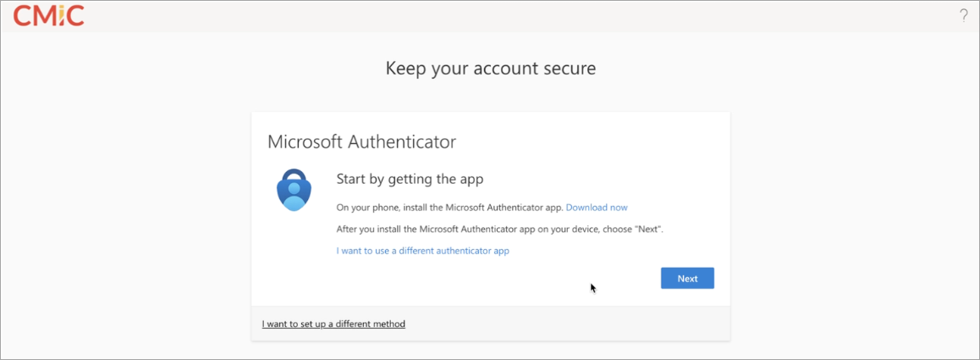This screenshot has height=360, width=980.
Task: Click the text 'On your phone, install the Microsoft Authenticator app.'
Action: pos(450,208)
